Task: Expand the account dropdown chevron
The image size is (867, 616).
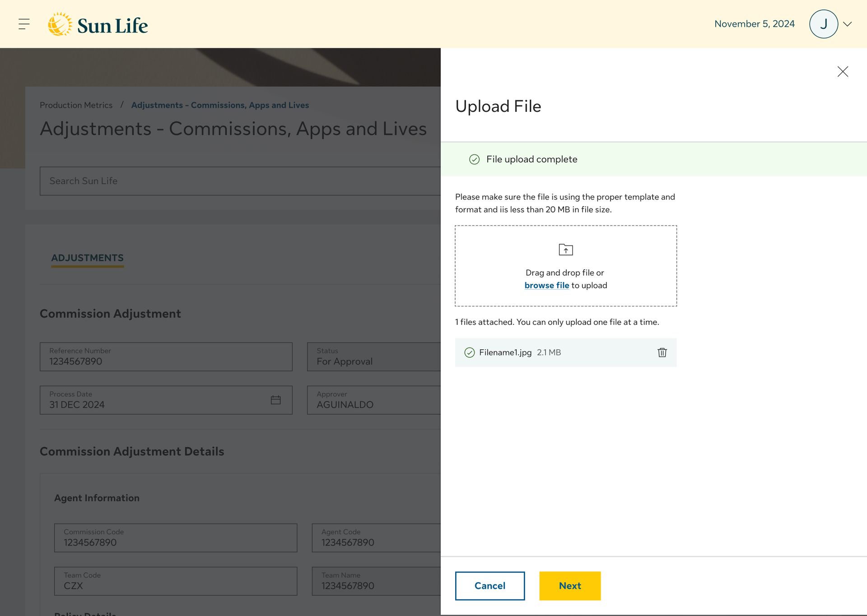Action: [x=848, y=24]
